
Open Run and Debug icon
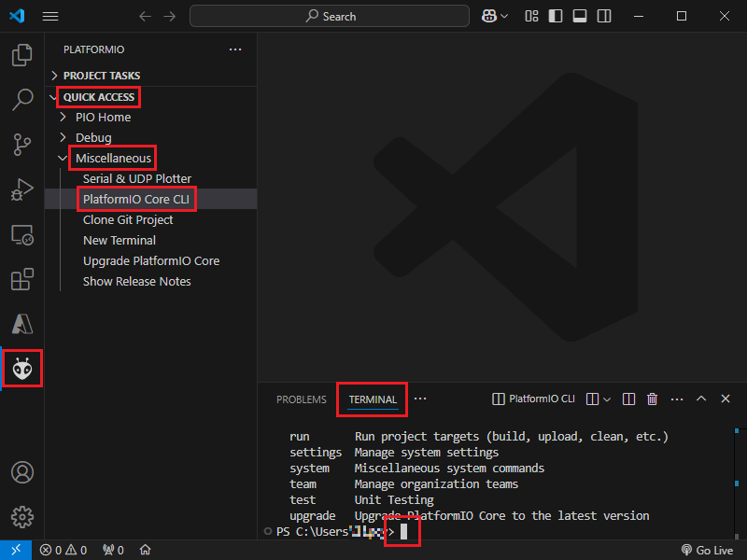(x=21, y=189)
